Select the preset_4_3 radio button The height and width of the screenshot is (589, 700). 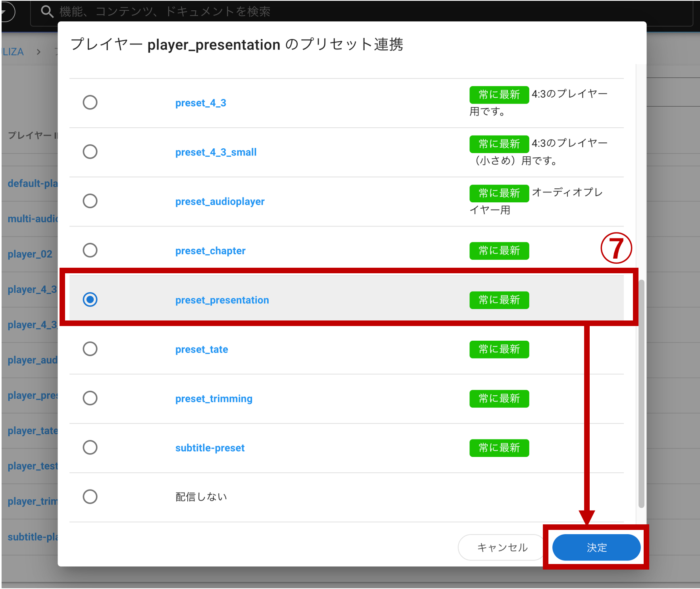point(90,102)
